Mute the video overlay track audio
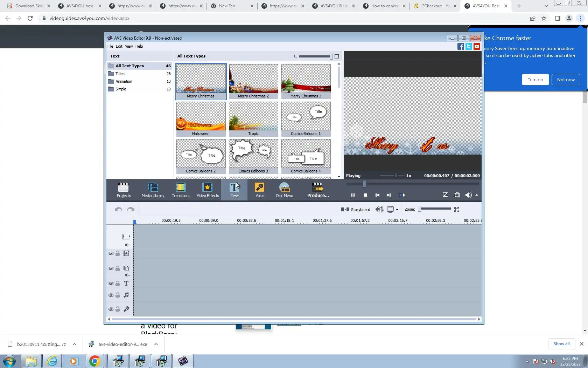588x368 pixels. [x=127, y=275]
